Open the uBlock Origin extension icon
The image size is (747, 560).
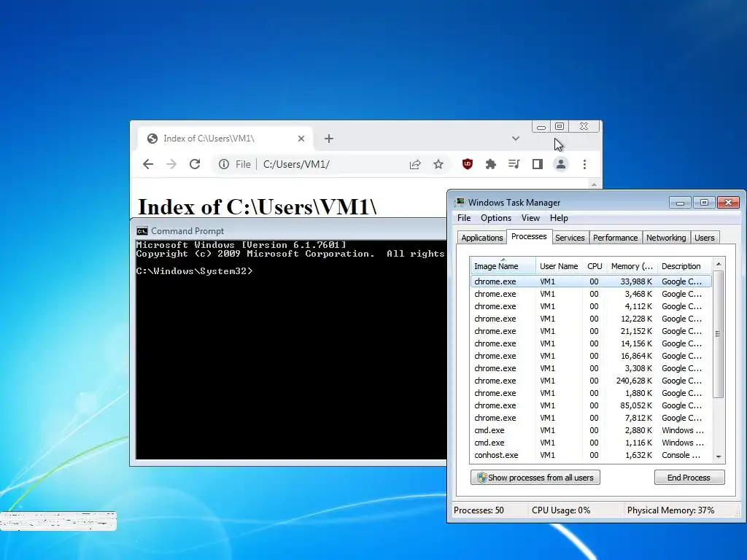point(468,164)
